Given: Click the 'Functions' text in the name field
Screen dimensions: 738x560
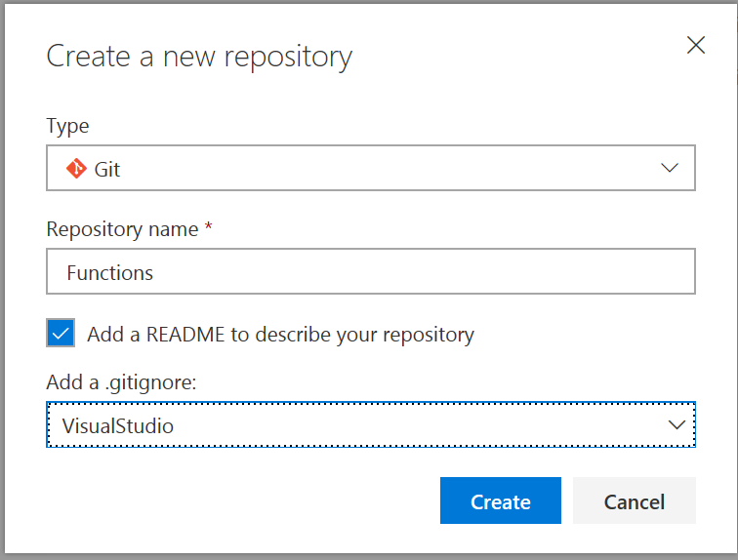Looking at the screenshot, I should [109, 273].
